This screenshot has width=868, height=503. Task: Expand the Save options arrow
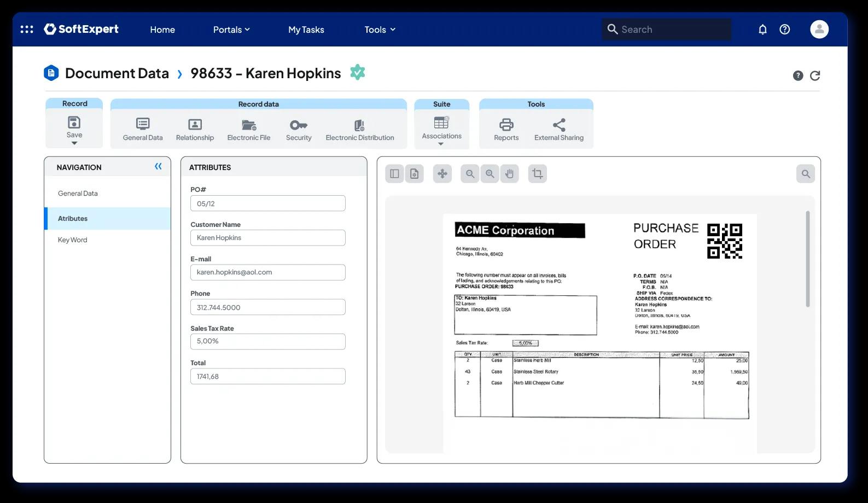click(74, 143)
